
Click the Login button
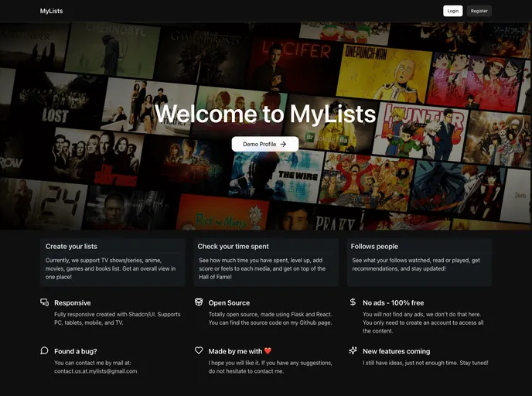(452, 11)
